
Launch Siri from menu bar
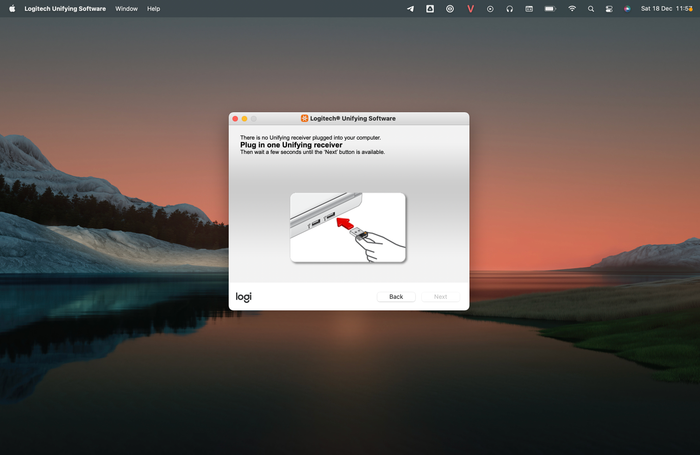[x=627, y=8]
